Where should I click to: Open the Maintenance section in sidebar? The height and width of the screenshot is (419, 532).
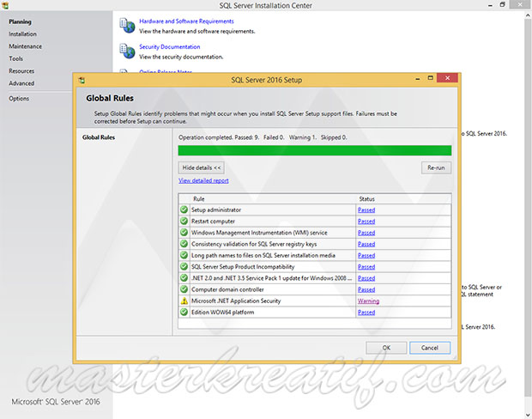(x=25, y=46)
